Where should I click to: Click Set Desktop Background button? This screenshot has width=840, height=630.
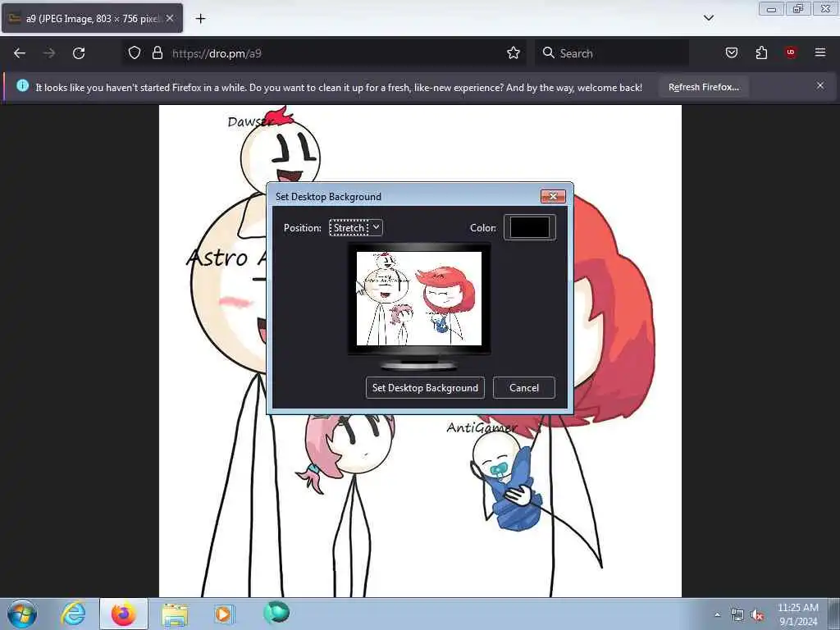(x=425, y=388)
